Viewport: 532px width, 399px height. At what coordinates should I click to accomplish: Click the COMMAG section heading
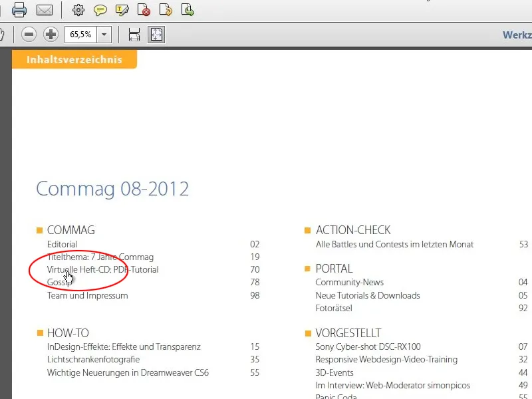[x=71, y=230]
